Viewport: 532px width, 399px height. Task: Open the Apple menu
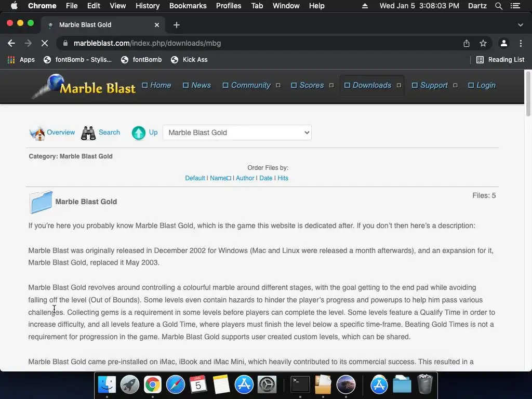tap(14, 6)
